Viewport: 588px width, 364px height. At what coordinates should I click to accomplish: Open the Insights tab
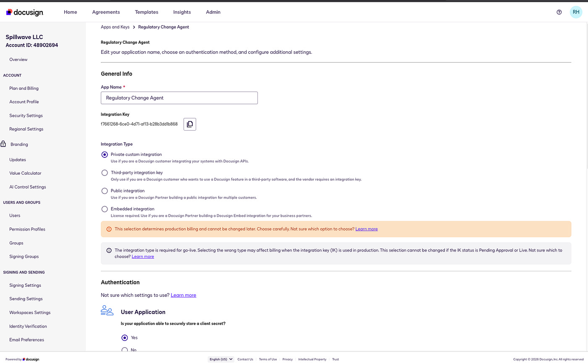[182, 12]
